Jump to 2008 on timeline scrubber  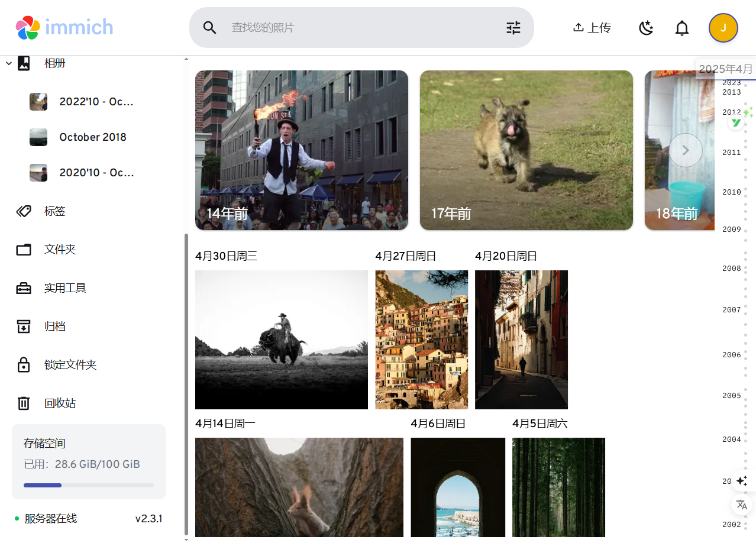click(x=732, y=269)
